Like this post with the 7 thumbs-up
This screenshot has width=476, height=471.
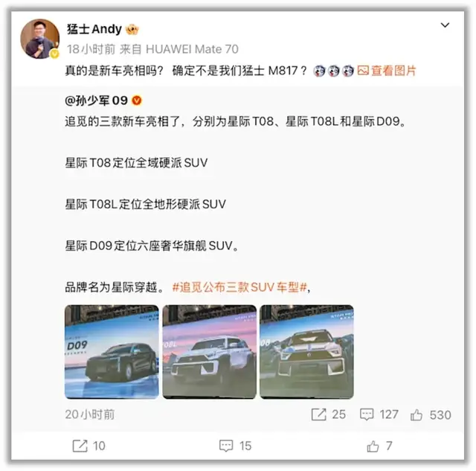[373, 446]
